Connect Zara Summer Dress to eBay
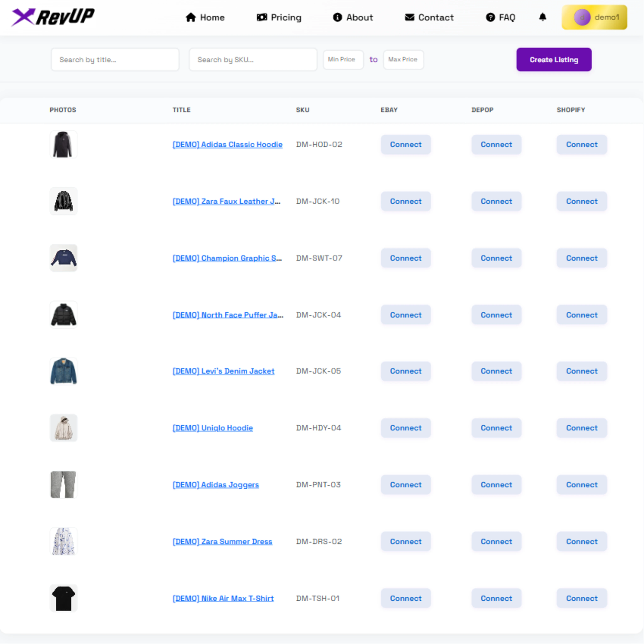This screenshot has height=644, width=644. (x=406, y=541)
